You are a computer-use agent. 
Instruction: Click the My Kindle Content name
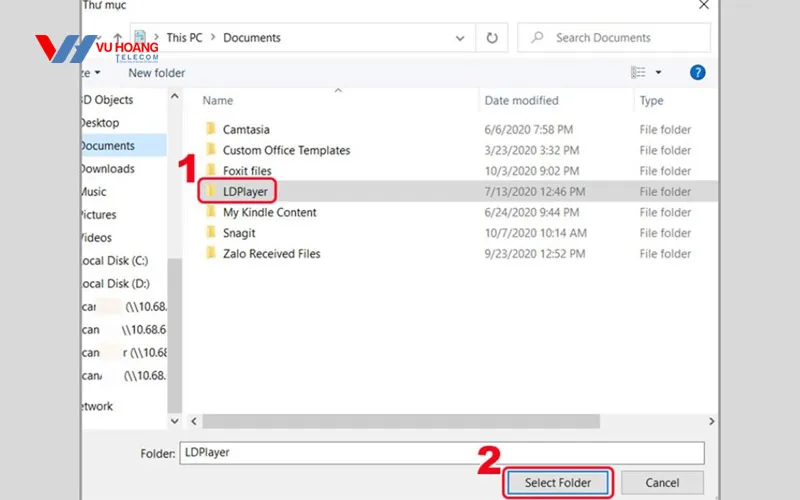(269, 212)
